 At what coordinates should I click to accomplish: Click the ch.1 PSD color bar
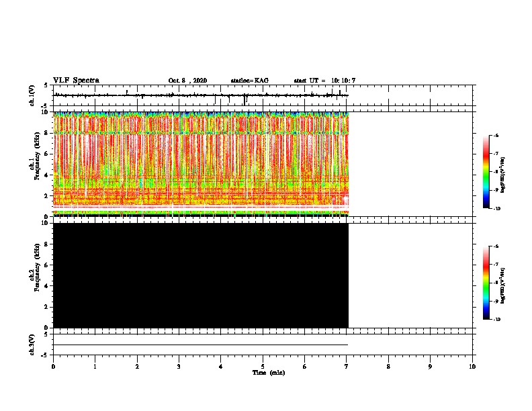pos(486,172)
